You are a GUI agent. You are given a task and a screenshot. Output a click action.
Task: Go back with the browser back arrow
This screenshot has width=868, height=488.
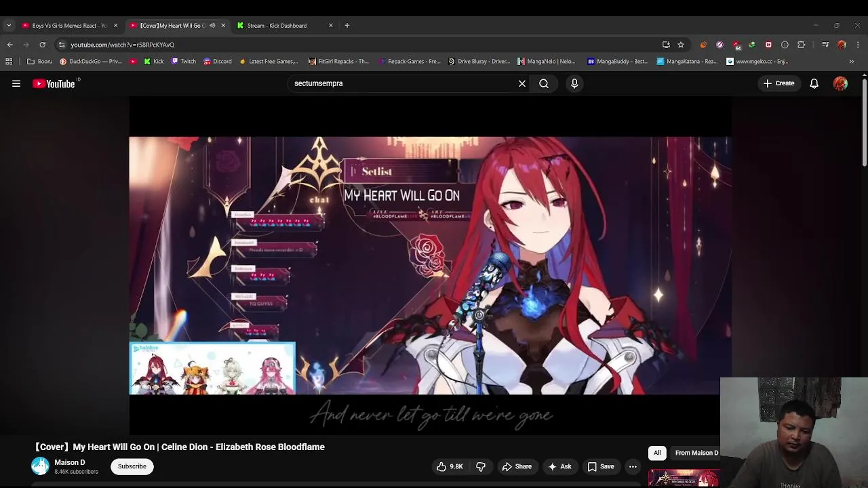9,45
